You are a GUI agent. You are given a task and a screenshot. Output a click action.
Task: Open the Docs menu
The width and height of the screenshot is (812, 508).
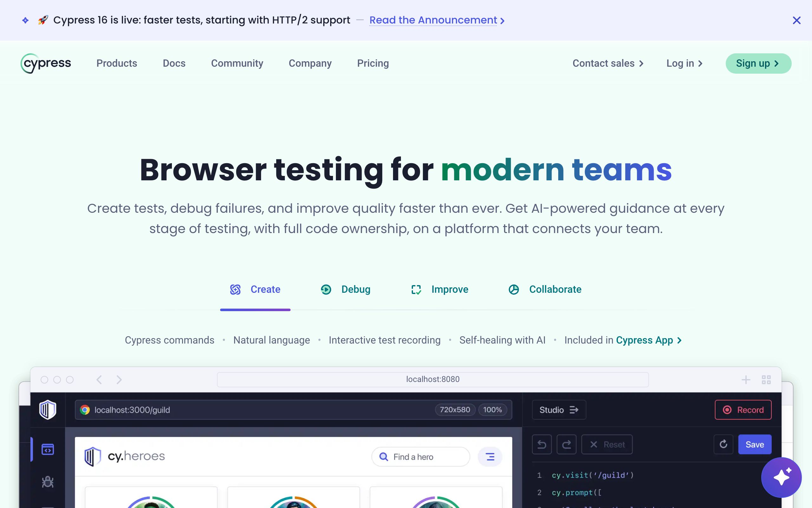(174, 63)
